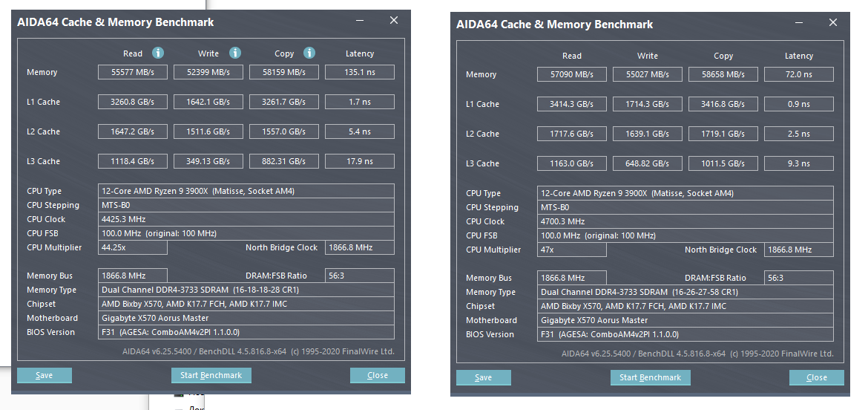Screen dimensions: 868x410
Task: Select CPU Clock value 4425.3 MHz
Action: [x=246, y=219]
